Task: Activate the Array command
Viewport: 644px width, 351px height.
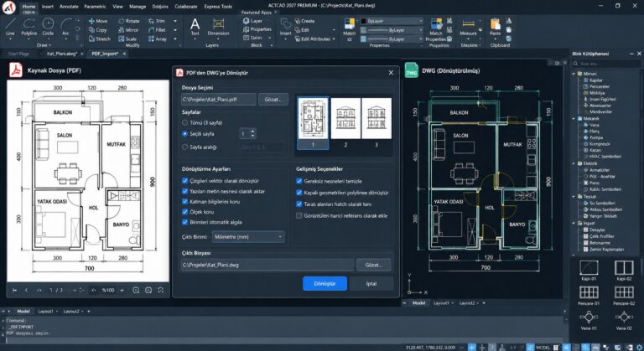Action: [158, 39]
